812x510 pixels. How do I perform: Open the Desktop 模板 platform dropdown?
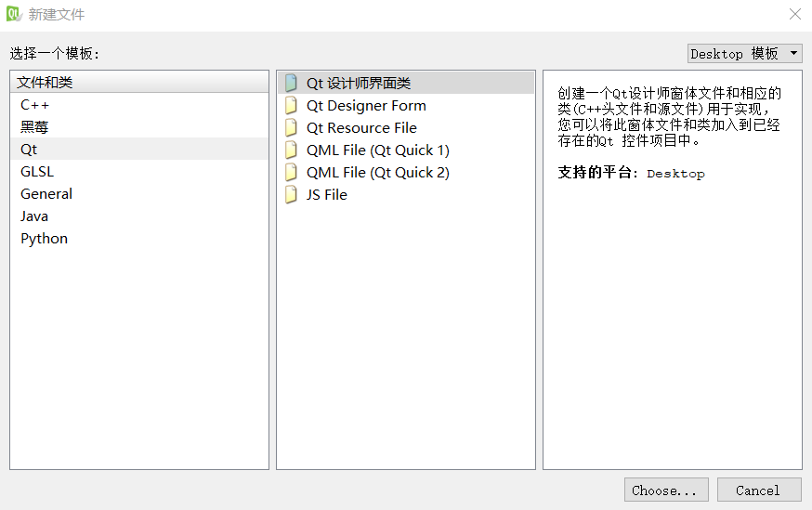point(745,53)
